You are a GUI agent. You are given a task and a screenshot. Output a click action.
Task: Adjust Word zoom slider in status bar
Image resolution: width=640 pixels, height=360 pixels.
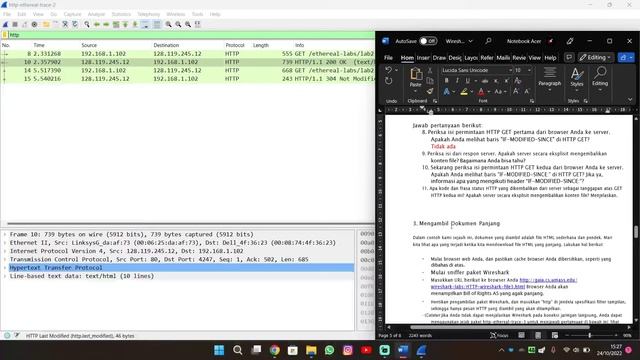(x=589, y=336)
